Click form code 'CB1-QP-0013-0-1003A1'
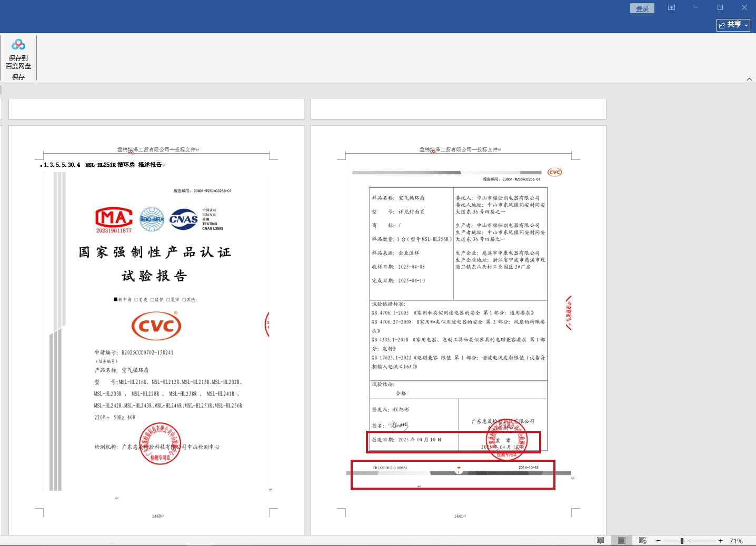 click(390, 468)
